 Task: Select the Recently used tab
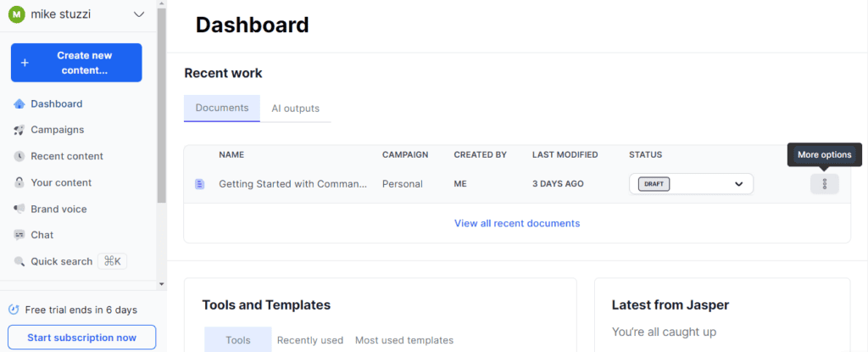310,340
